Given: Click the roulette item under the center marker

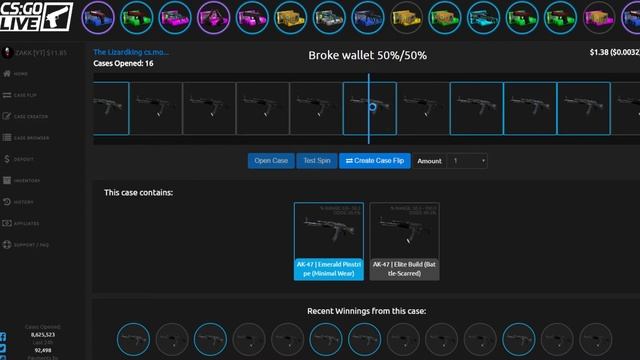Looking at the screenshot, I should (369, 108).
